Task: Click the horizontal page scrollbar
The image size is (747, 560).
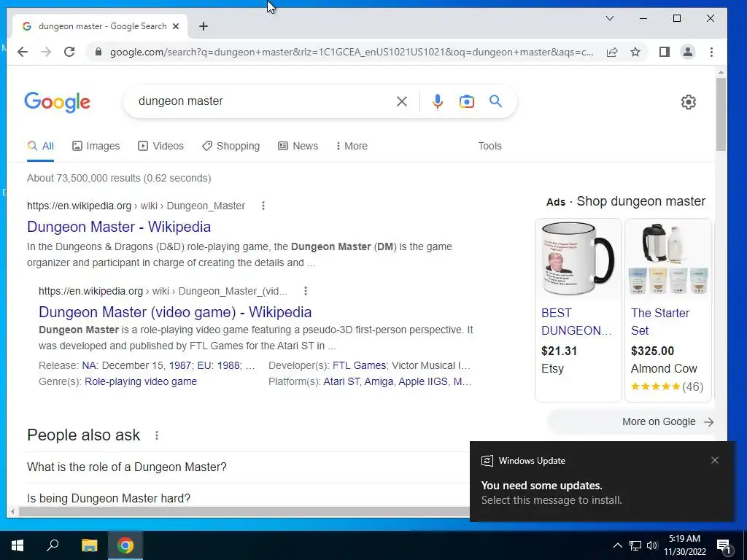Action: click(244, 511)
